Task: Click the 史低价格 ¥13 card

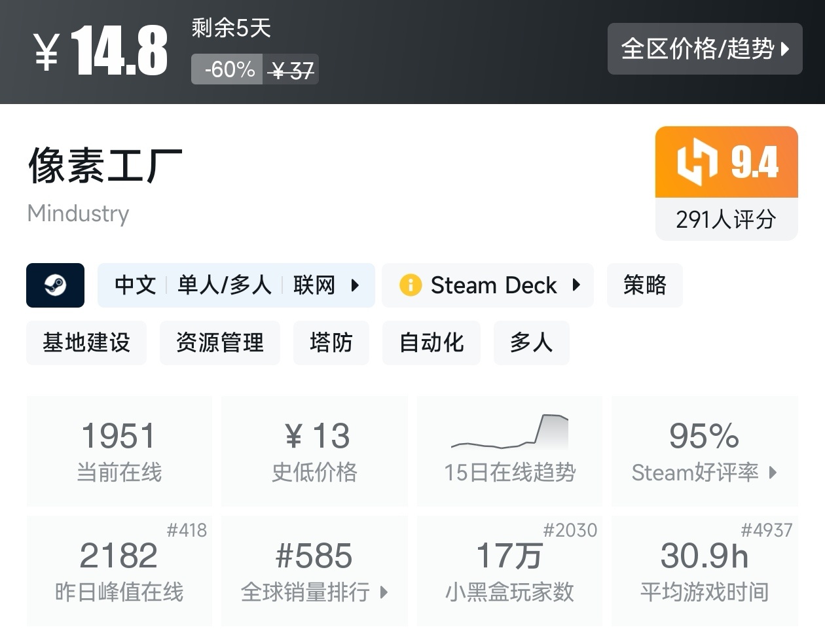Action: (x=314, y=452)
